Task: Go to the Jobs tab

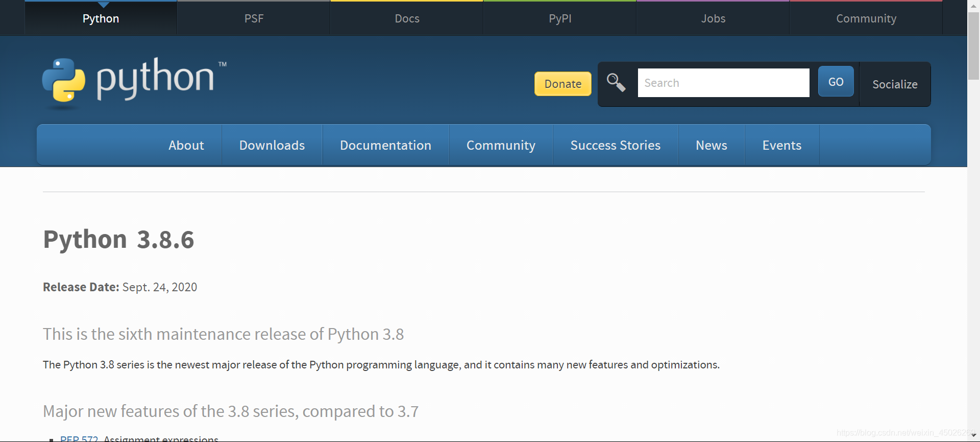Action: [713, 18]
